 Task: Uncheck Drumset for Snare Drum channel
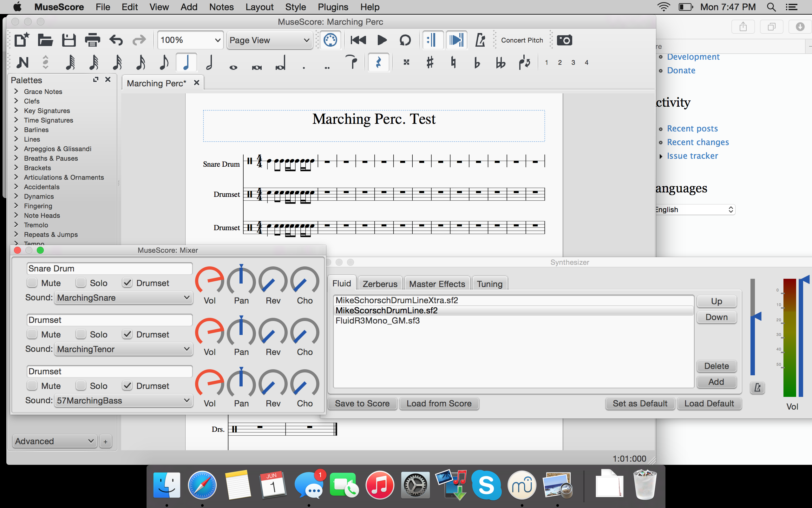pos(127,283)
